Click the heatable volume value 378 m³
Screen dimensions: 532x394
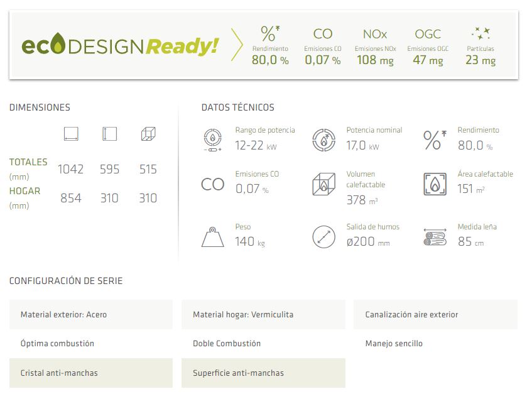pyautogui.click(x=362, y=200)
